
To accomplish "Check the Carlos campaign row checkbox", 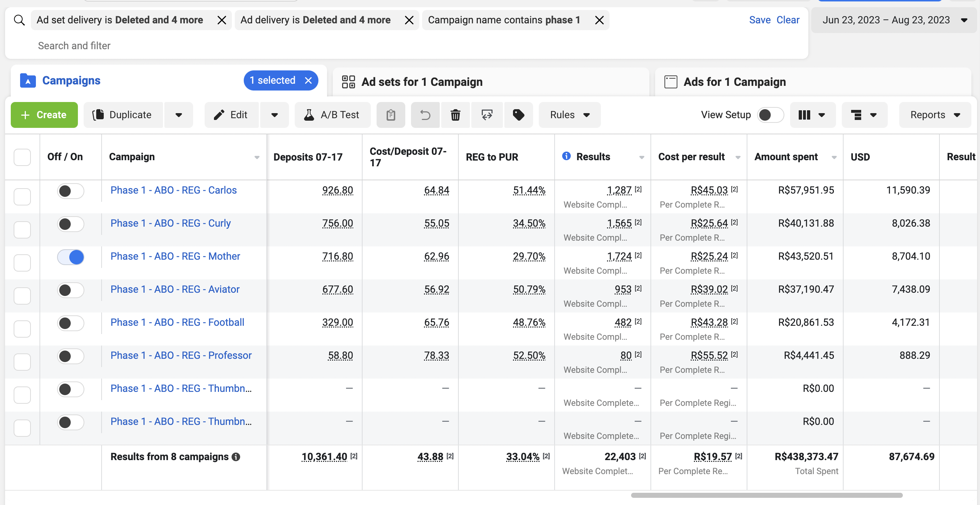I will [22, 196].
